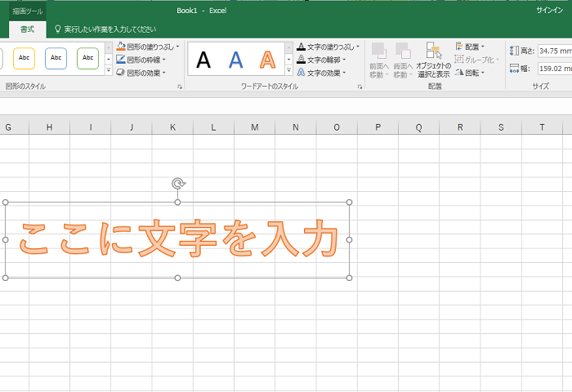Select the 書式 ribbon tab
Image resolution: width=572 pixels, height=392 pixels.
tap(27, 29)
